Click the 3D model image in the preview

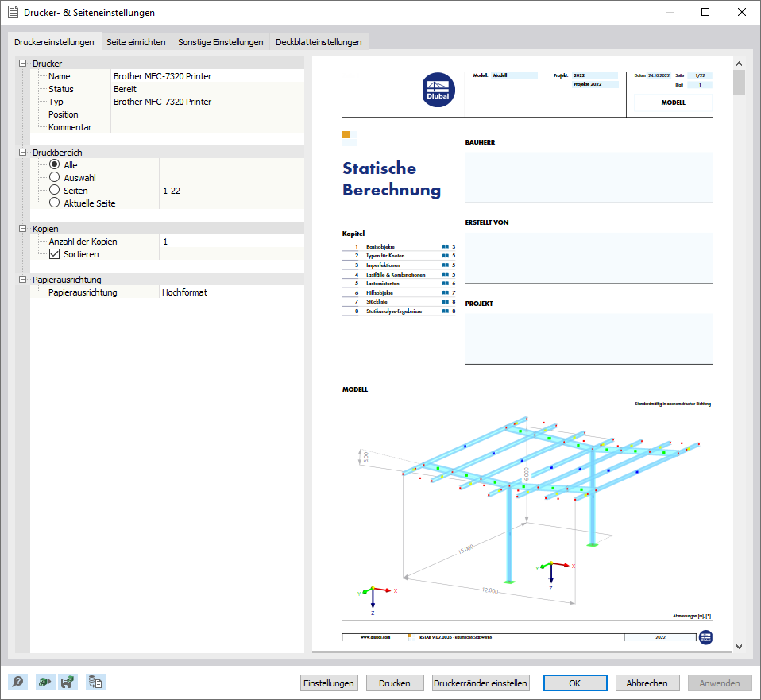click(527, 510)
